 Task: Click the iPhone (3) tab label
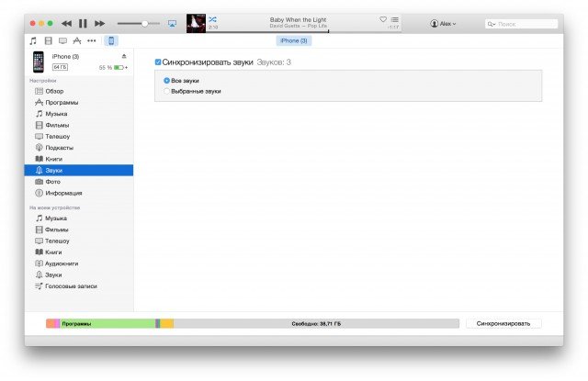293,41
